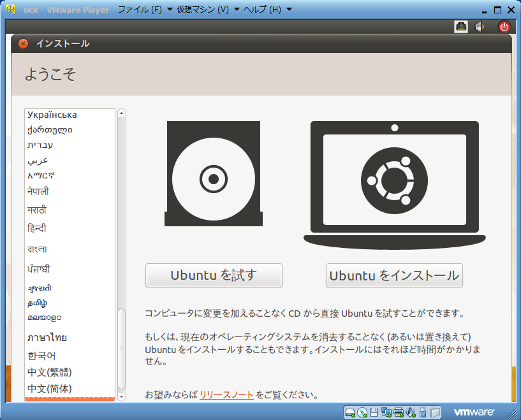Select ગુજરાતી in the language list

pyautogui.click(x=70, y=288)
